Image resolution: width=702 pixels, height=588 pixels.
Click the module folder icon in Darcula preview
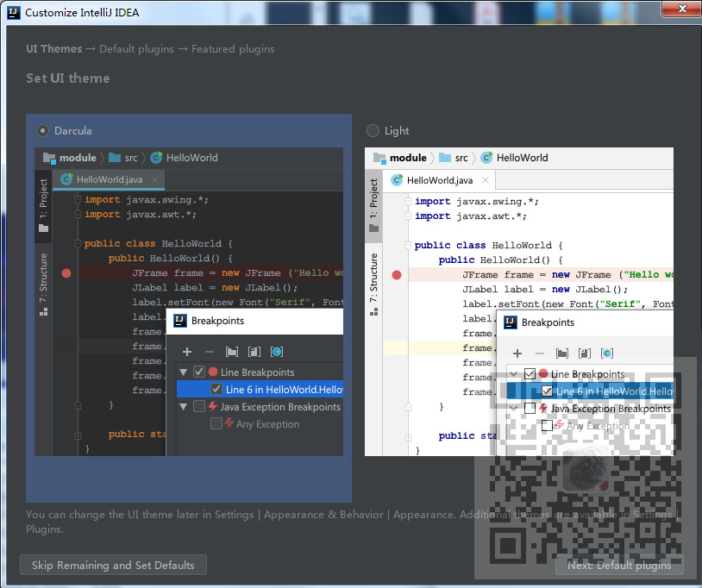(49, 158)
